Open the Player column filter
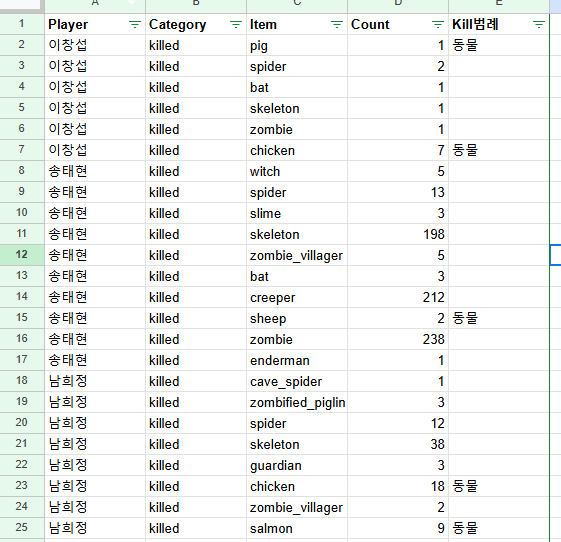 pos(135,24)
